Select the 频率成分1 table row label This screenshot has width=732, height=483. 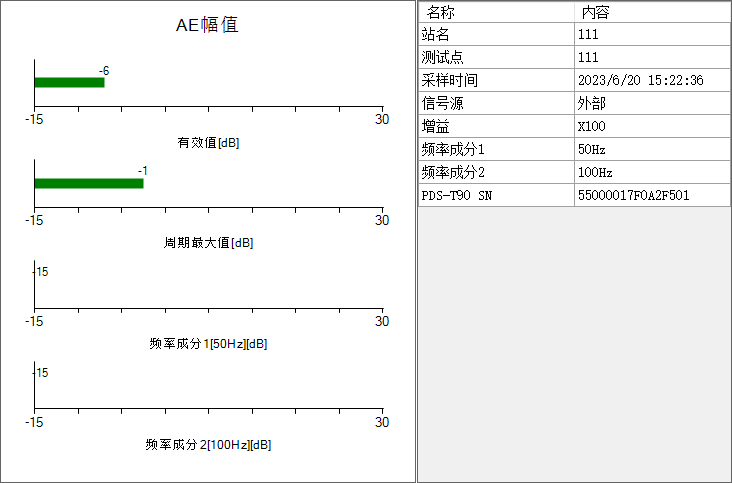point(453,149)
